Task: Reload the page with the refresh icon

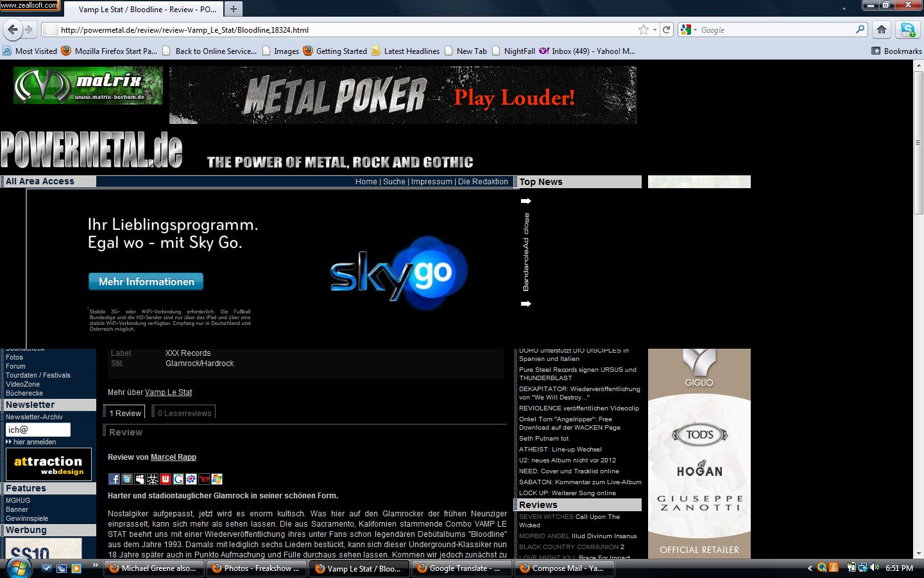Action: (x=667, y=30)
